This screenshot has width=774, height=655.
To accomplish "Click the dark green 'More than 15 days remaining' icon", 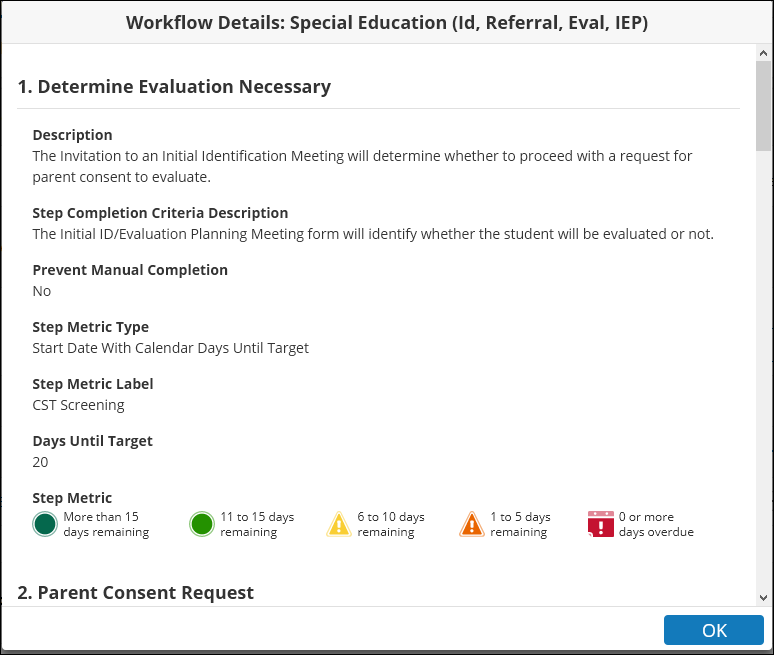I will [45, 524].
